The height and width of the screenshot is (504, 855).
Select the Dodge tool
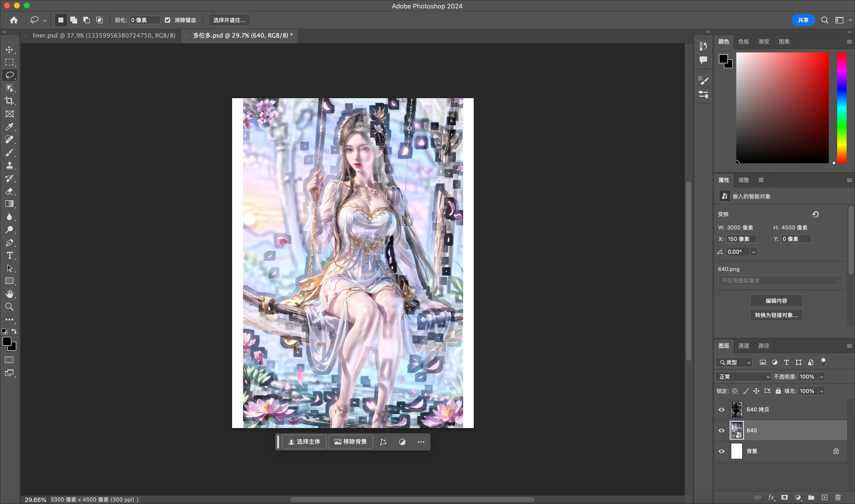tap(9, 229)
